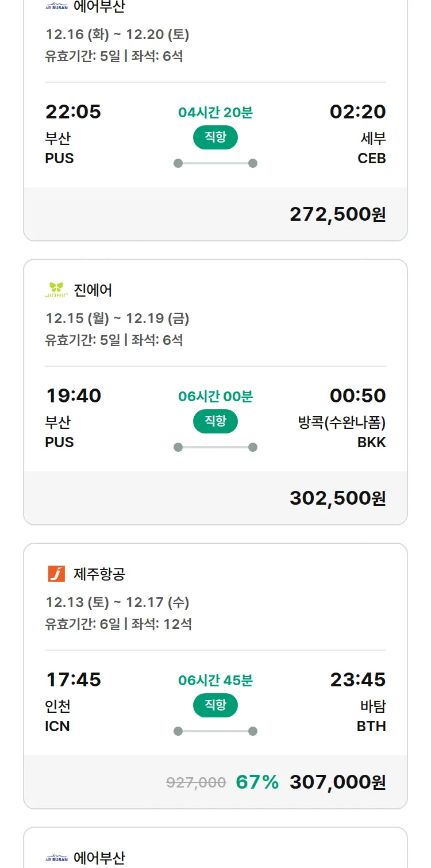Tap the 23:45 arrival time at 바탐
Image resolution: width=431 pixels, height=868 pixels.
coord(357,679)
